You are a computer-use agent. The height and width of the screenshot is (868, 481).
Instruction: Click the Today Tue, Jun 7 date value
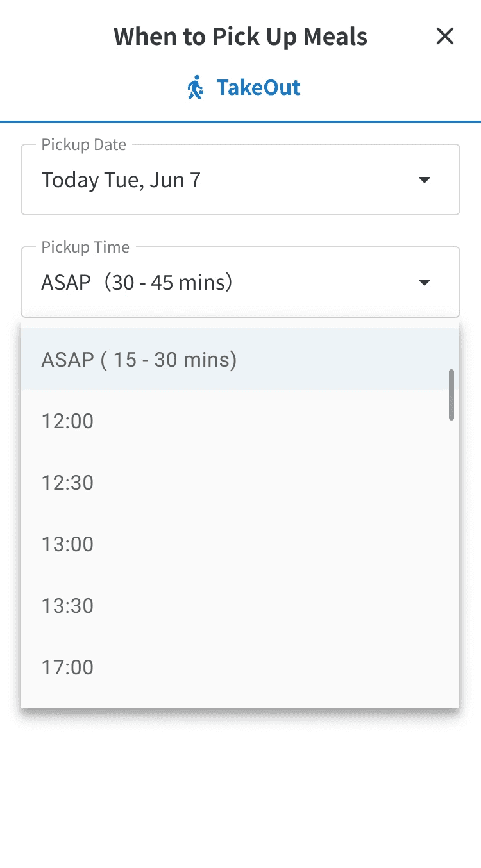121,180
